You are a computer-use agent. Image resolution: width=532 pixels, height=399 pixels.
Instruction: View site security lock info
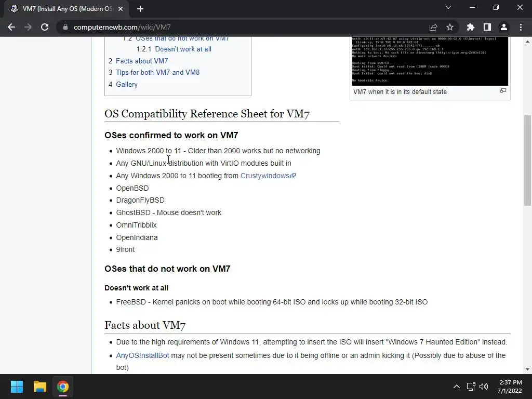click(65, 27)
